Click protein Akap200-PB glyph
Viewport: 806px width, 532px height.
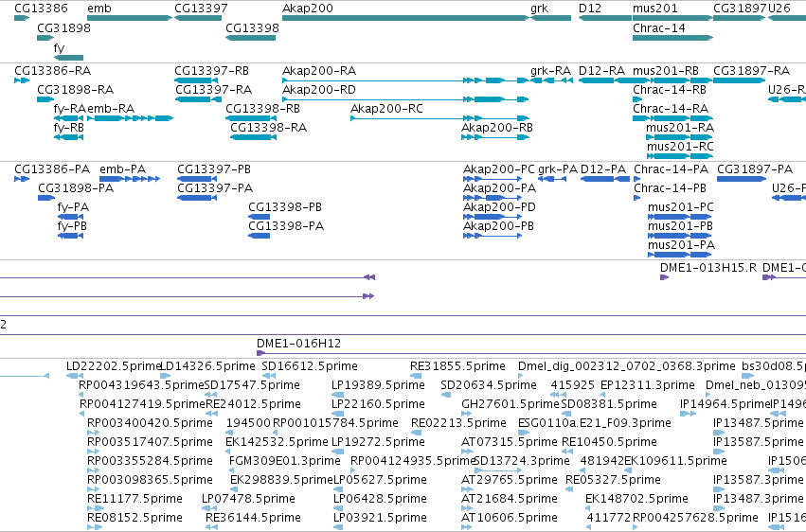[x=493, y=236]
